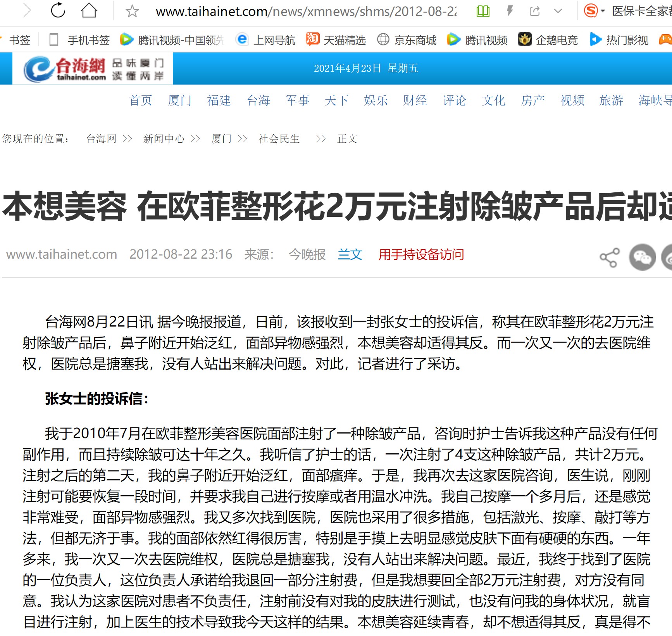
Task: Bookmark this page with star icon
Action: [132, 11]
